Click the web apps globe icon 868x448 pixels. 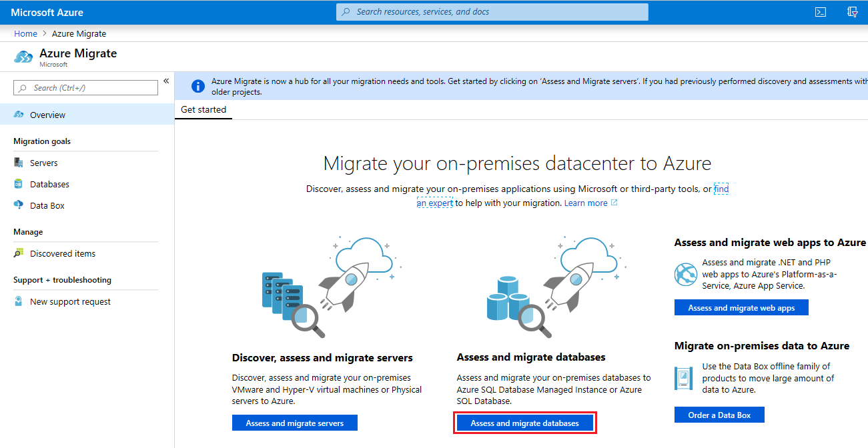686,275
